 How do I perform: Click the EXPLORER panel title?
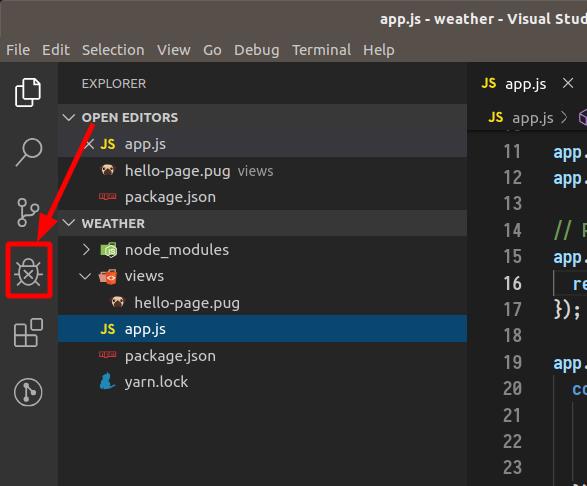[x=114, y=83]
